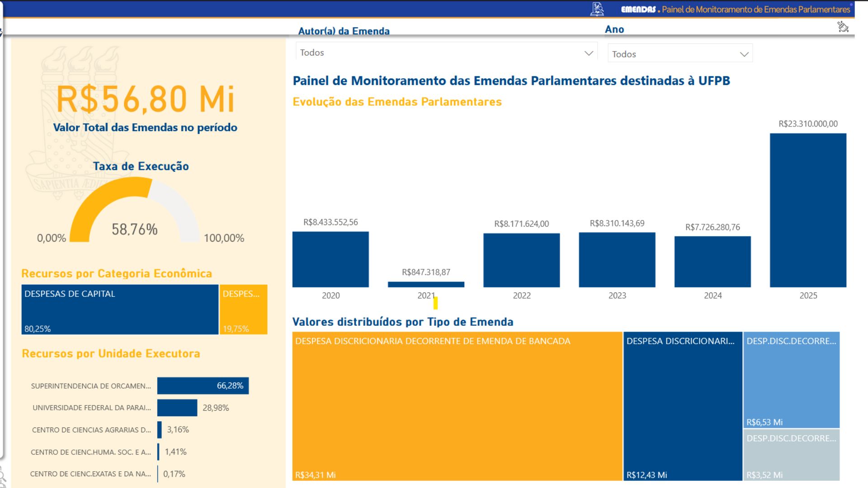Open the Autor(a) da Emenda dropdown
The image size is (868, 488).
coord(446,52)
